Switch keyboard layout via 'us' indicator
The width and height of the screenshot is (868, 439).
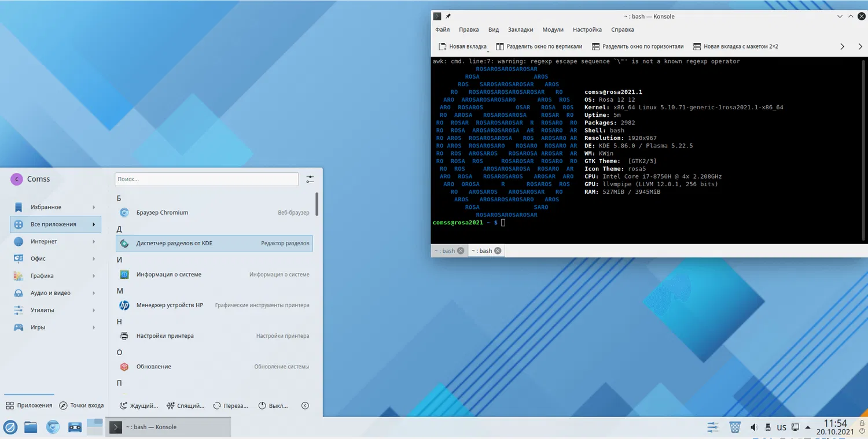[782, 427]
